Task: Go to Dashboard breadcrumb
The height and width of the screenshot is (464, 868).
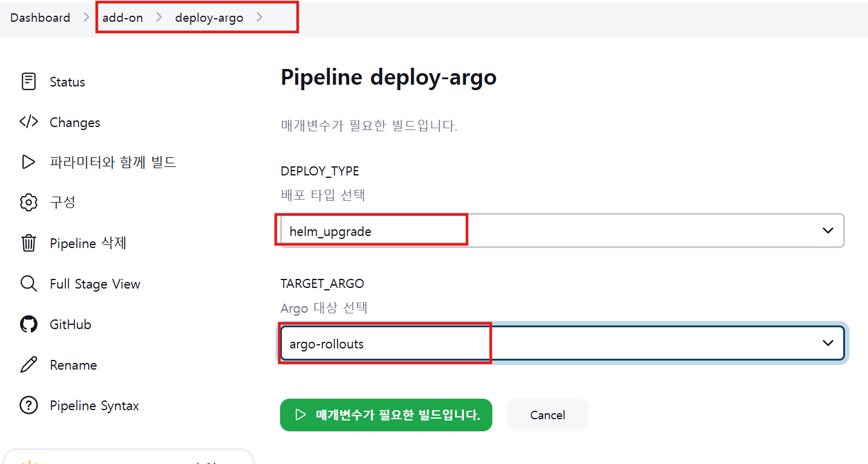Action: [x=40, y=18]
